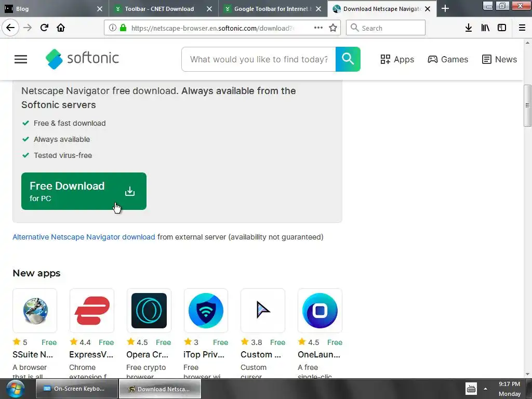This screenshot has width=532, height=399.
Task: Open the Custom Cursor app icon
Action: point(263,311)
